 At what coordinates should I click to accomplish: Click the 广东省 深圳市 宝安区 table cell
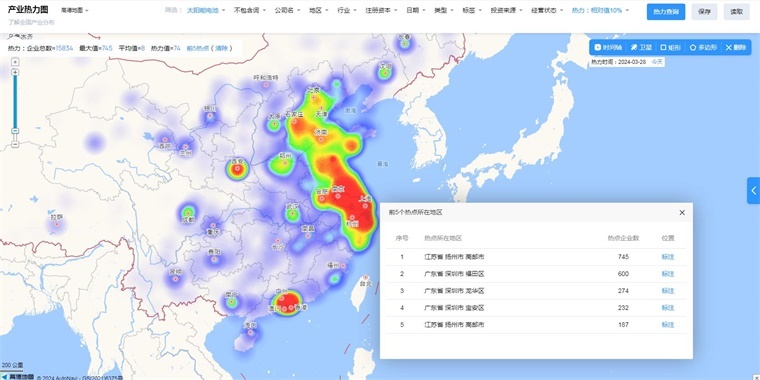454,308
